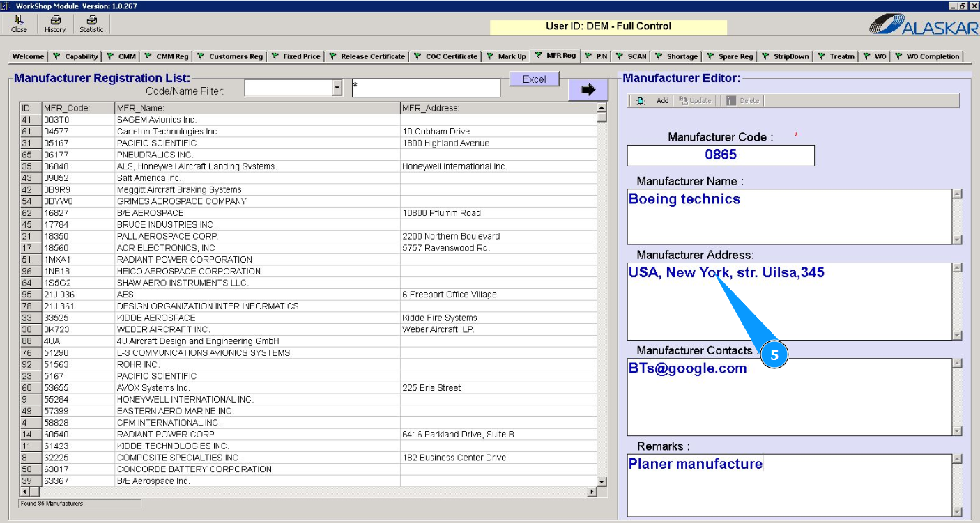Click the ID column header
The image size is (980, 523).
pyautogui.click(x=31, y=108)
